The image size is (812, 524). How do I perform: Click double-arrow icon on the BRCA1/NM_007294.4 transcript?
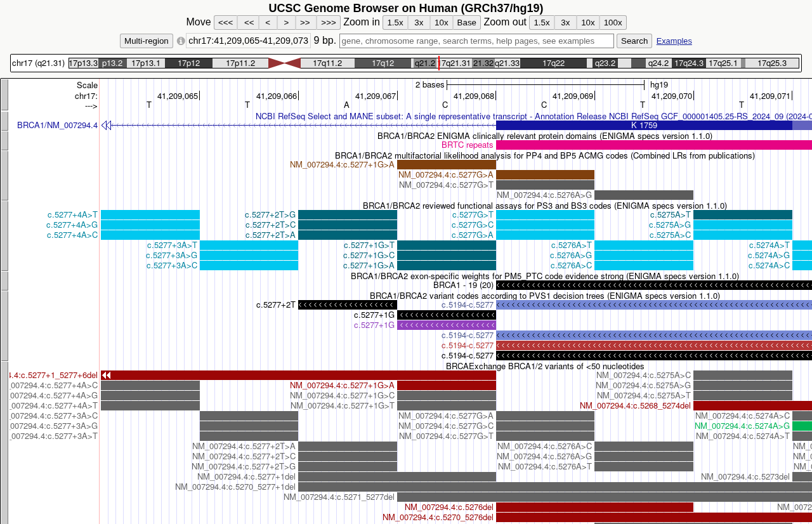click(106, 125)
